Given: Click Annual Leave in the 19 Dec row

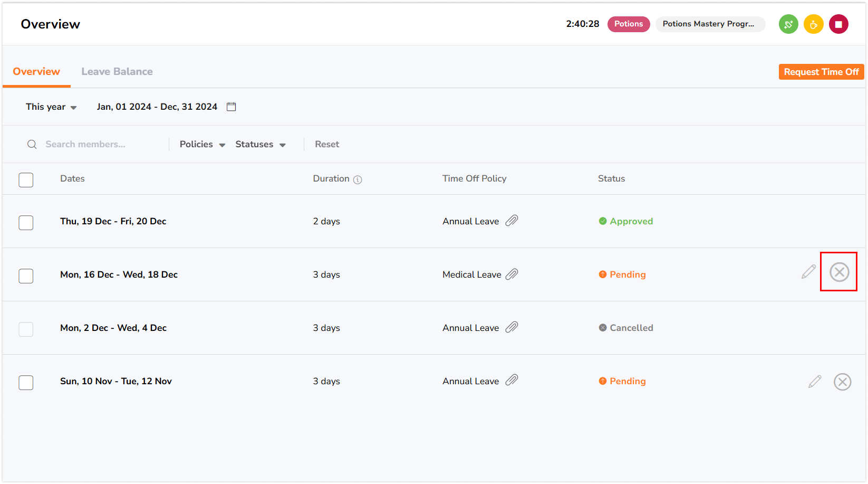Looking at the screenshot, I should 470,221.
